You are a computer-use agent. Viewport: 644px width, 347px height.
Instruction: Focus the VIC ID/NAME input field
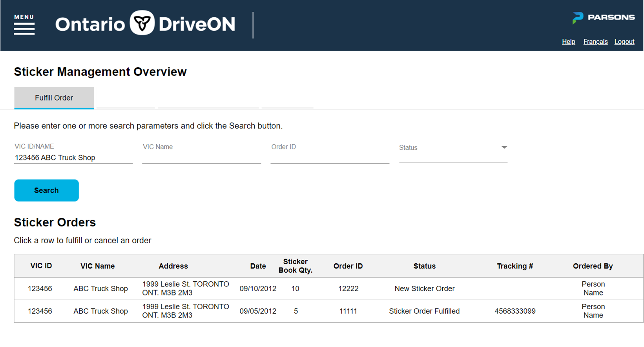coord(73,158)
